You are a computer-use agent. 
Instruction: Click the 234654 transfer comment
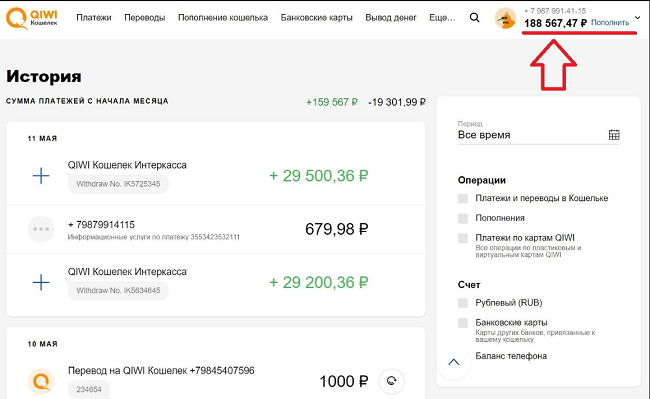coord(89,389)
